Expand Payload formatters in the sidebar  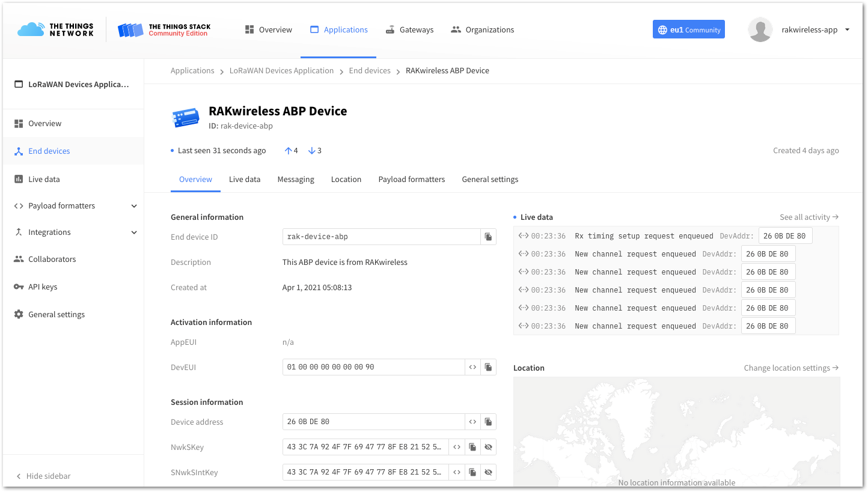coord(73,205)
